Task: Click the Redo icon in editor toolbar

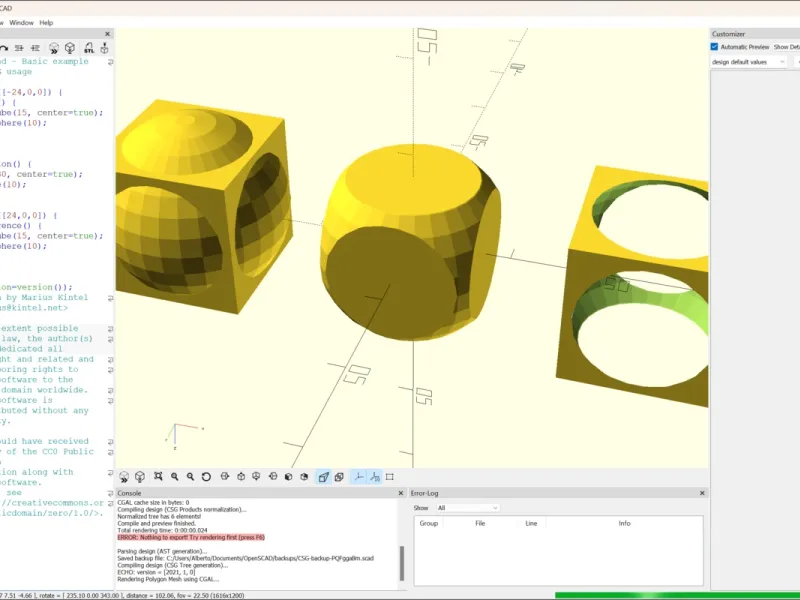Action: pos(4,48)
